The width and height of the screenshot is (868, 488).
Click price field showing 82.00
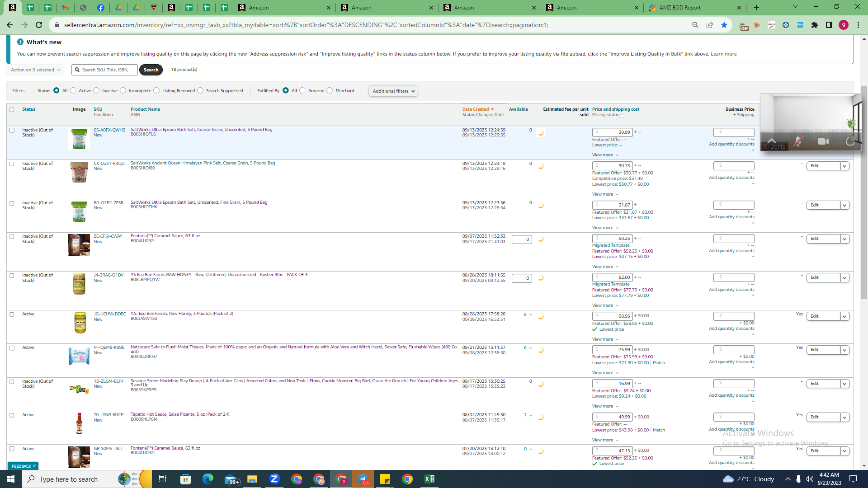click(x=612, y=278)
